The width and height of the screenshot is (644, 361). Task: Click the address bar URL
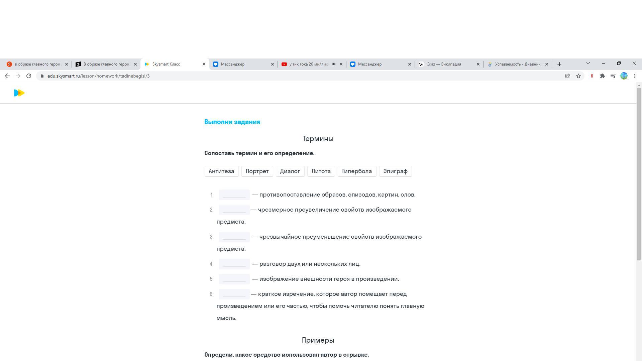[x=99, y=76]
